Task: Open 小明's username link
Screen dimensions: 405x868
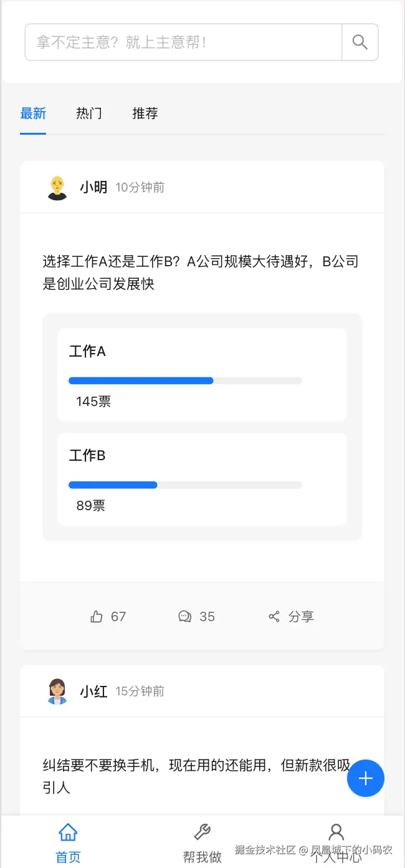Action: tap(93, 187)
